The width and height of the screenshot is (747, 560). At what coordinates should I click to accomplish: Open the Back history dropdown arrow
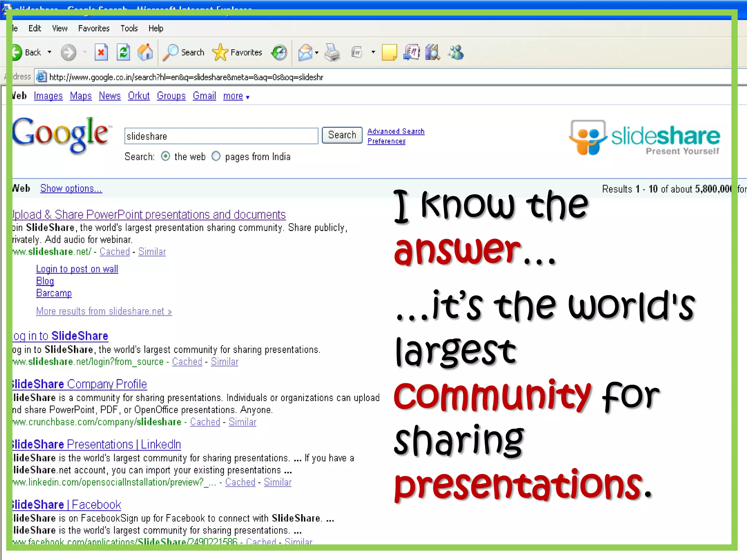pyautogui.click(x=50, y=52)
